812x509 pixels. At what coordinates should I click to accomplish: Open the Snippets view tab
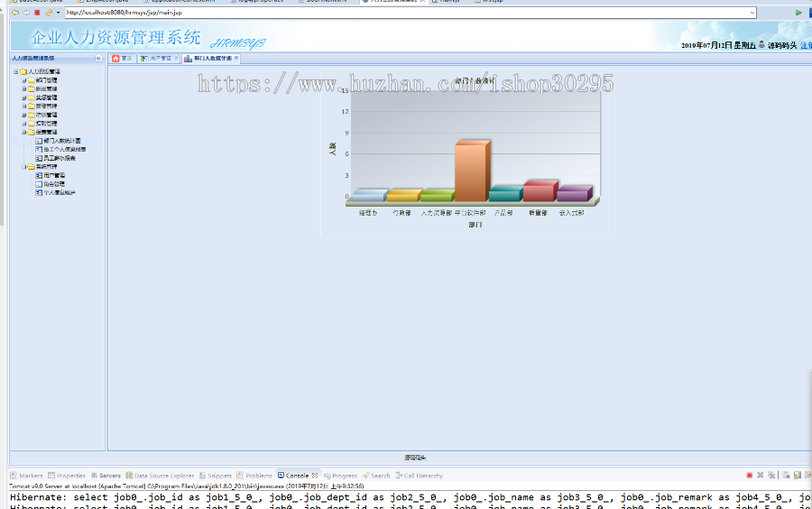(216, 476)
